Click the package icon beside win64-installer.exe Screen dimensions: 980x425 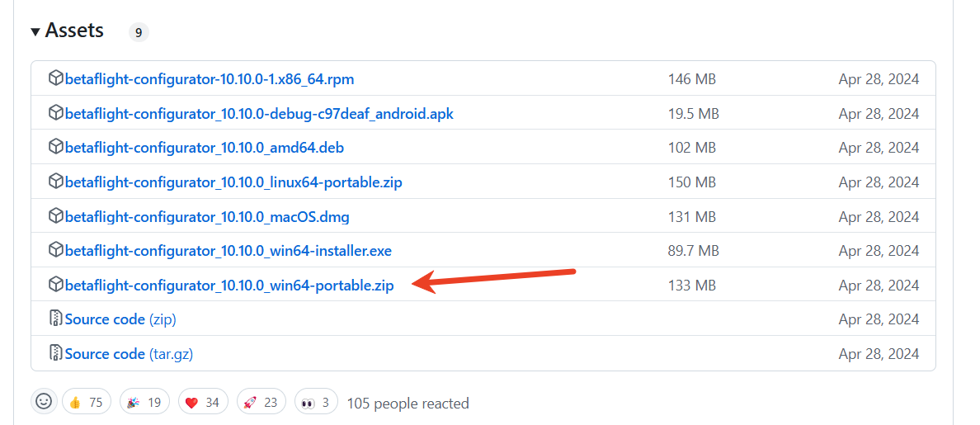[55, 250]
